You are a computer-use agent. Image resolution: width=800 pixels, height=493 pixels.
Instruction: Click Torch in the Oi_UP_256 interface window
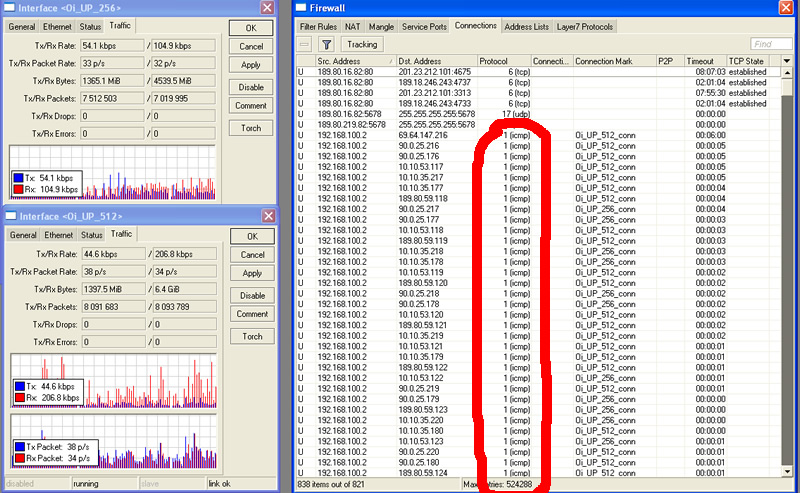tap(251, 128)
